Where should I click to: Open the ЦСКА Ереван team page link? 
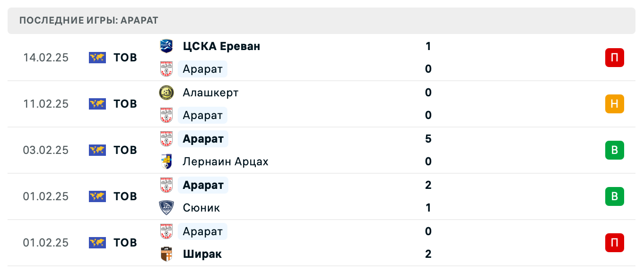(221, 46)
